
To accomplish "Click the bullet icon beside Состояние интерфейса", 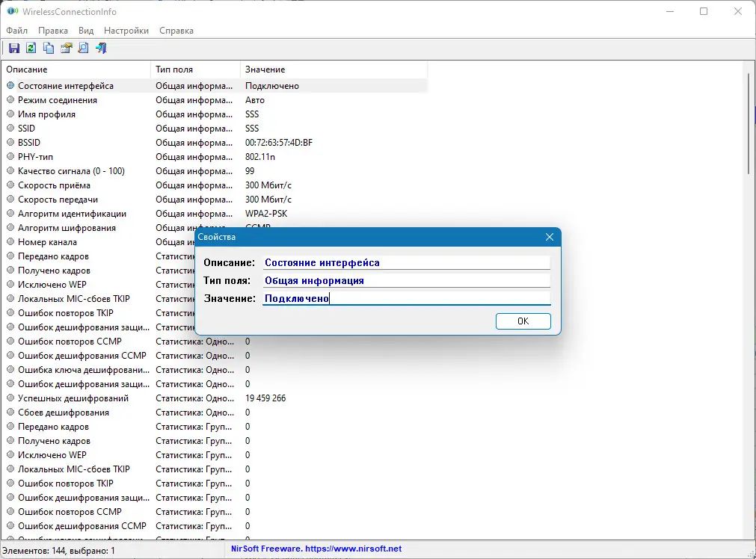I will (x=10, y=85).
